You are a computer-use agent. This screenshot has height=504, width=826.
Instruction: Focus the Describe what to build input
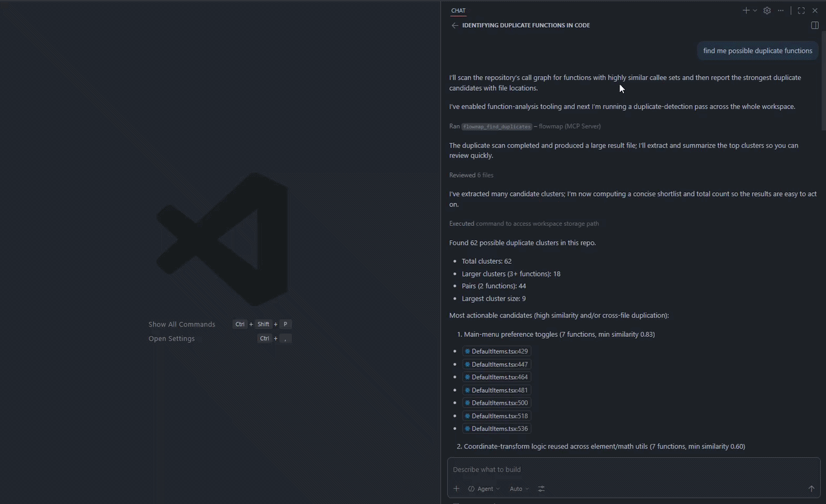click(634, 469)
